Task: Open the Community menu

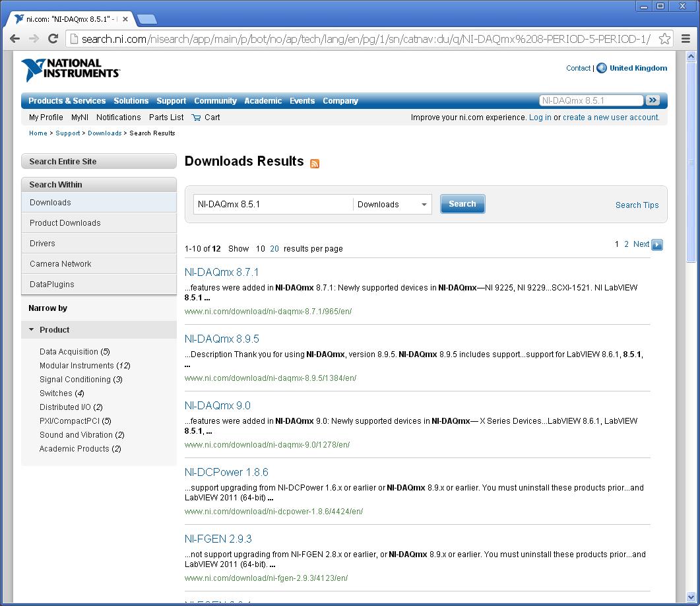Action: coord(215,101)
